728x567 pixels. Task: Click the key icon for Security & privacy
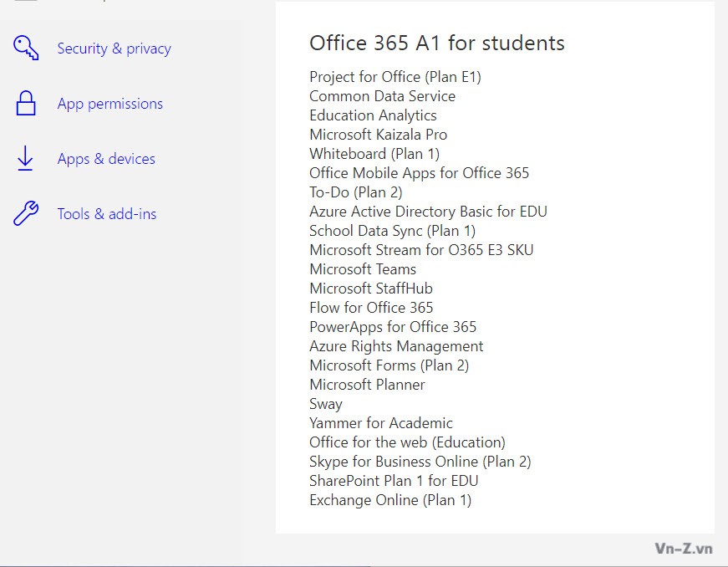point(26,48)
